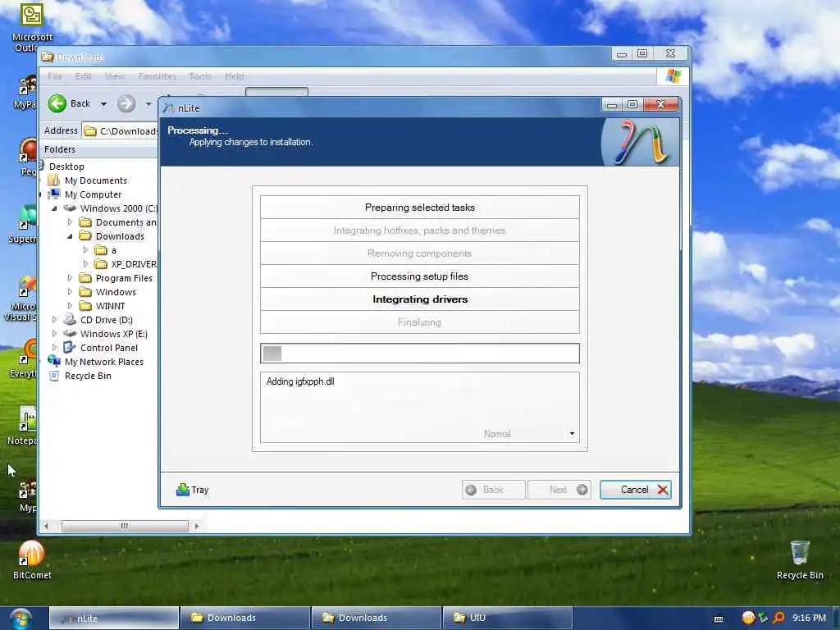Viewport: 840px width, 630px height.
Task: Click the Downloads folder icon in tree
Action: tap(85, 235)
